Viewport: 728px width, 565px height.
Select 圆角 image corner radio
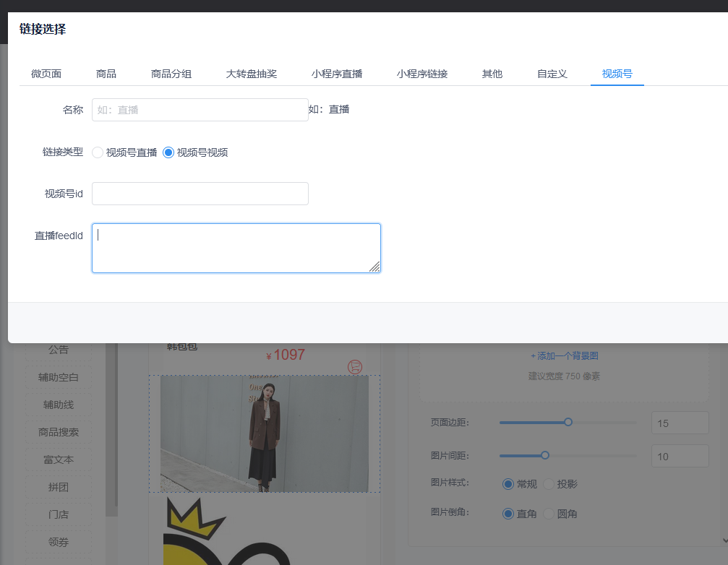pyautogui.click(x=549, y=514)
